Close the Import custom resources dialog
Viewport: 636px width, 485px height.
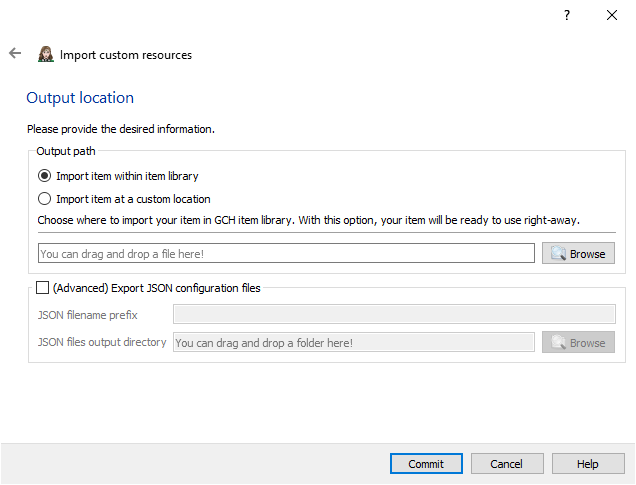coord(612,15)
